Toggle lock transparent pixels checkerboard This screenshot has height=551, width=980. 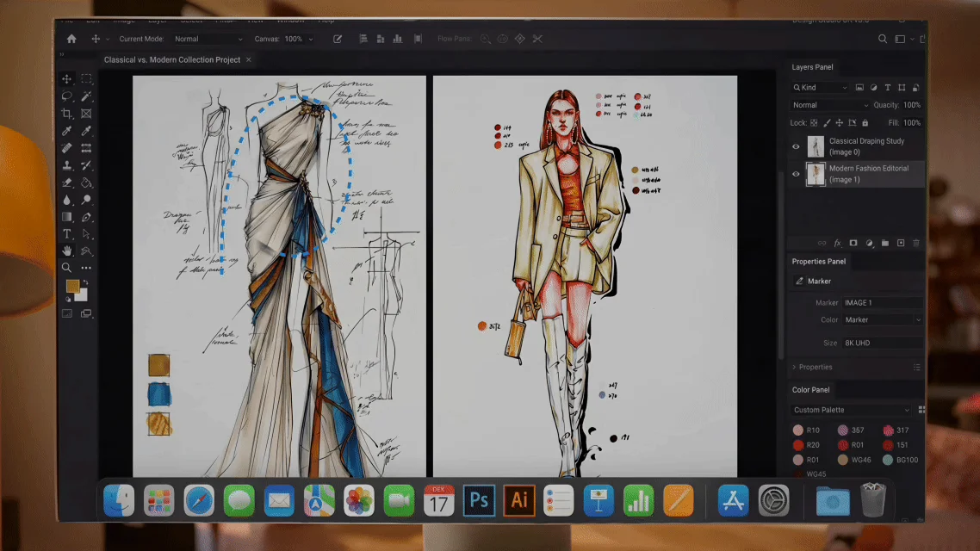(814, 123)
